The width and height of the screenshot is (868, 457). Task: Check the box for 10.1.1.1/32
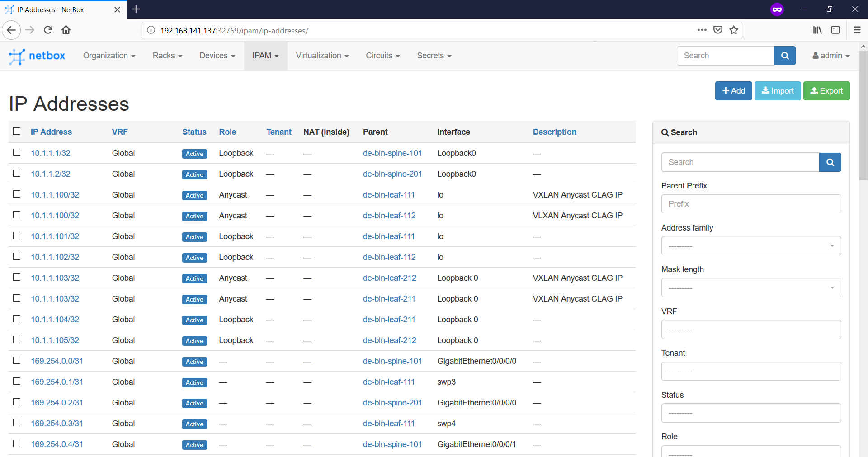coord(17,153)
